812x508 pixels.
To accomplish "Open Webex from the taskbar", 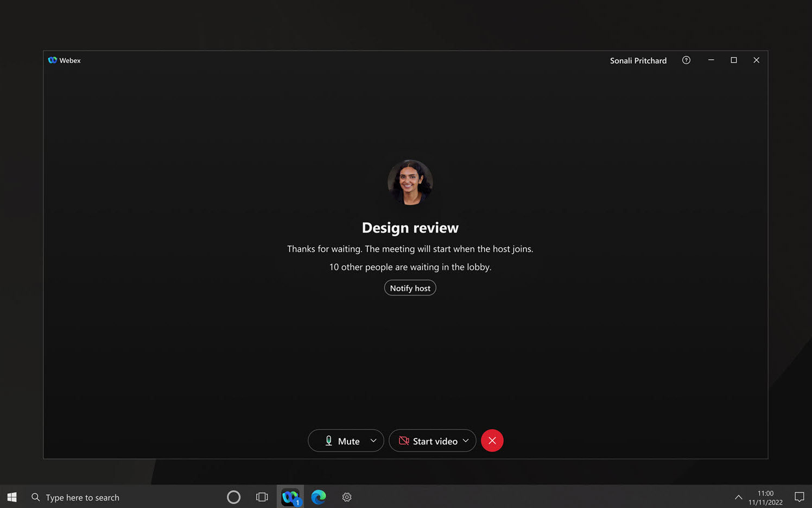I will click(x=290, y=497).
